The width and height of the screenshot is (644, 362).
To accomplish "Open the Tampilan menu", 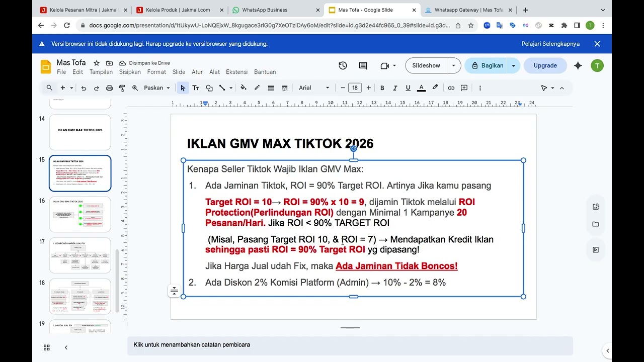I will (101, 72).
